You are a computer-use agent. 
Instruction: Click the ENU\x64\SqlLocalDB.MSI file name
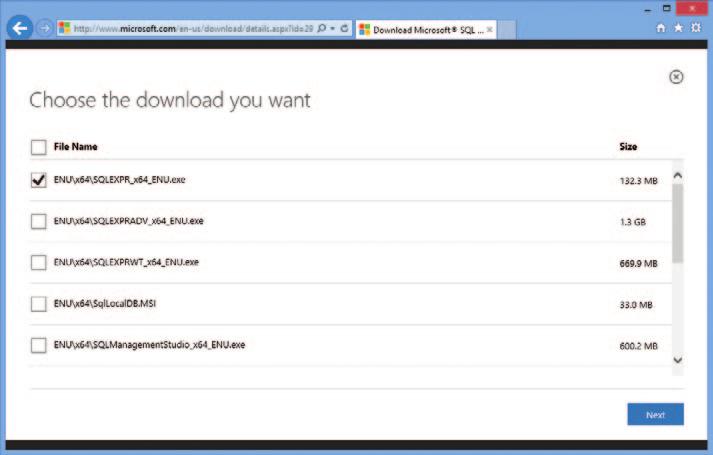click(x=105, y=304)
